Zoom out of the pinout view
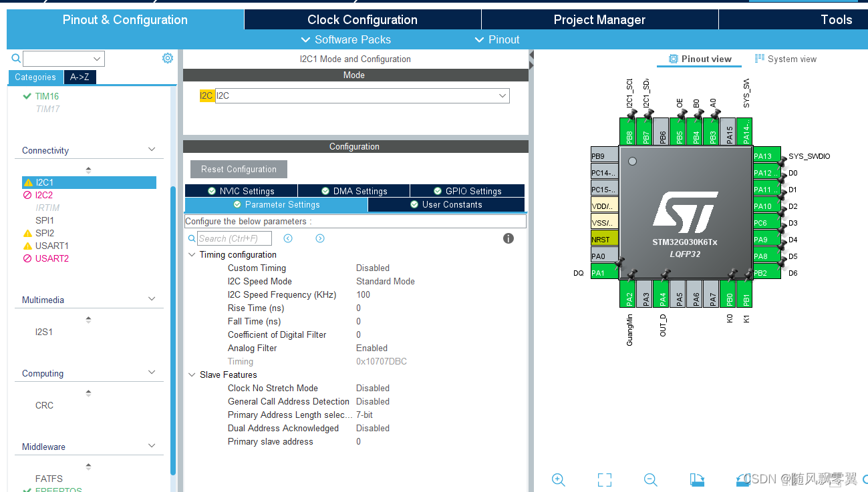 coord(650,479)
